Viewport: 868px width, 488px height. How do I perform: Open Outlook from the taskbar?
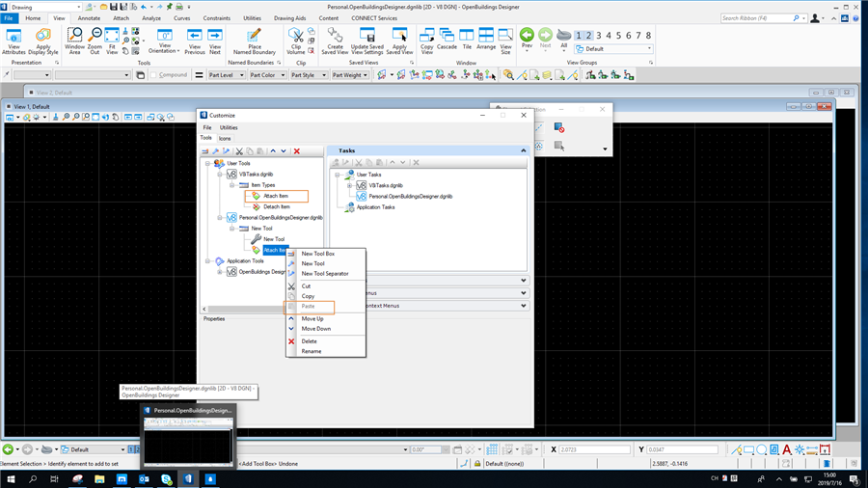(144, 478)
